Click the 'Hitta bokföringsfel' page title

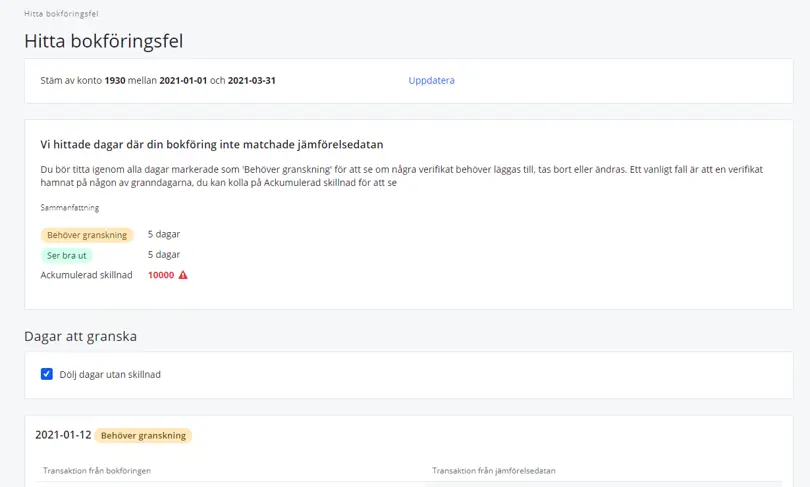[103, 41]
